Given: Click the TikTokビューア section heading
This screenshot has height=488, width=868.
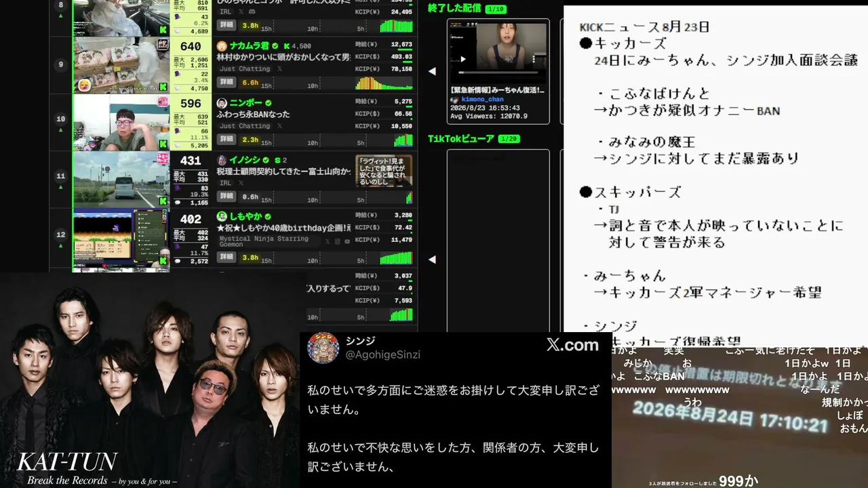Looking at the screenshot, I should click(x=461, y=138).
